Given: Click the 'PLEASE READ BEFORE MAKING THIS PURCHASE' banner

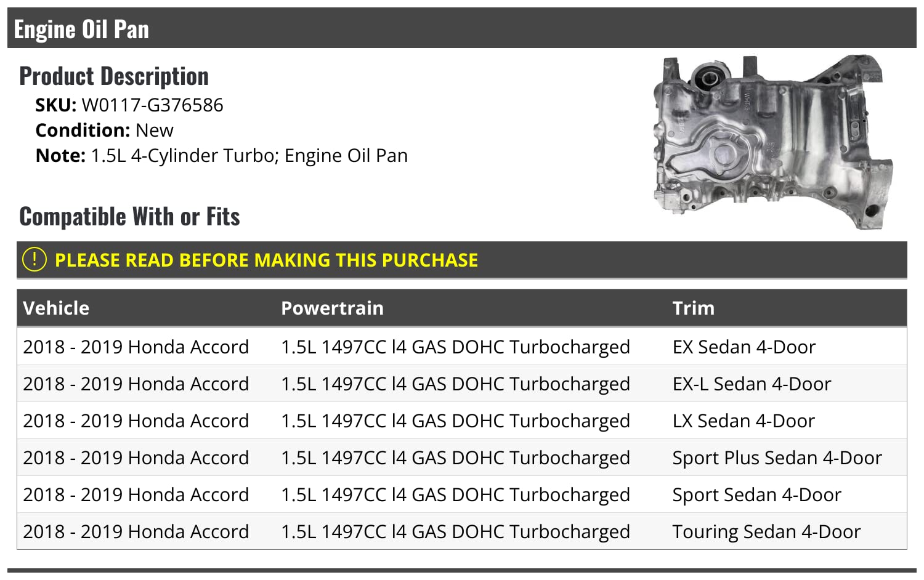Looking at the screenshot, I should (x=266, y=260).
